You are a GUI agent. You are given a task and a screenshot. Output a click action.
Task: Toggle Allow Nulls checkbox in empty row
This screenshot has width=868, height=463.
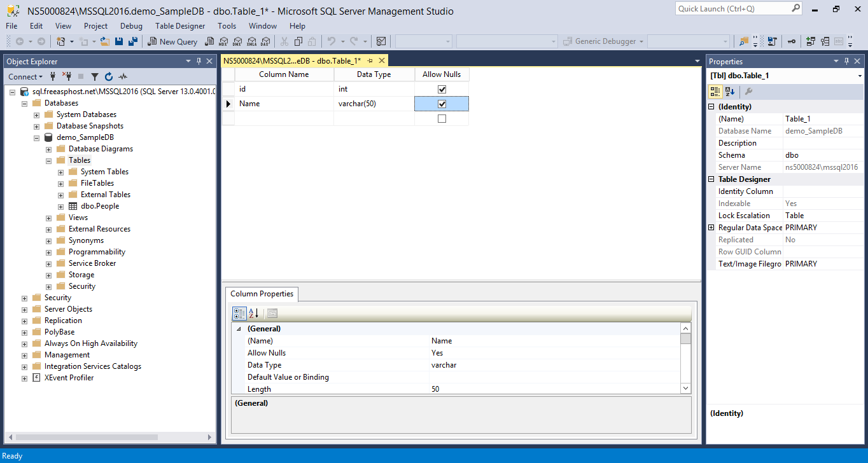tap(442, 118)
